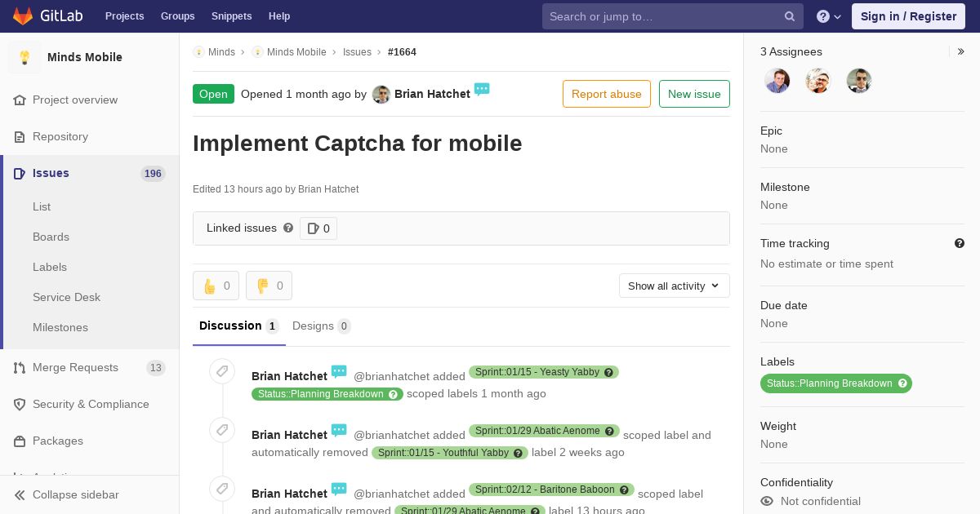
Task: Switch to the Discussion tab
Action: tap(239, 326)
